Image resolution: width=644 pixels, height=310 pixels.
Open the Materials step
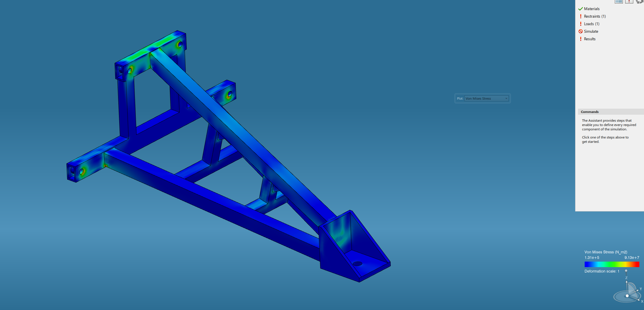click(592, 9)
